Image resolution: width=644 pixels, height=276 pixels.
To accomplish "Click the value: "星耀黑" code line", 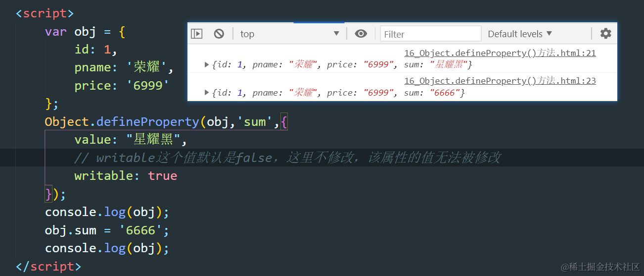I will click(x=131, y=140).
